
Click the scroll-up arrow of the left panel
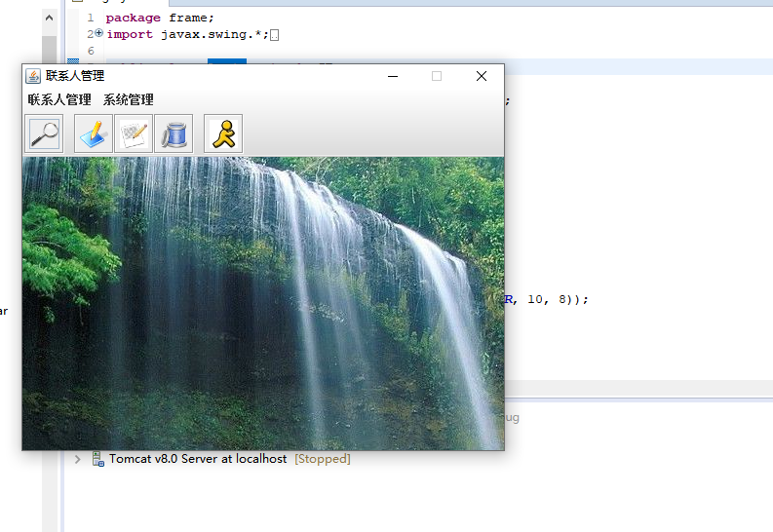(49, 19)
